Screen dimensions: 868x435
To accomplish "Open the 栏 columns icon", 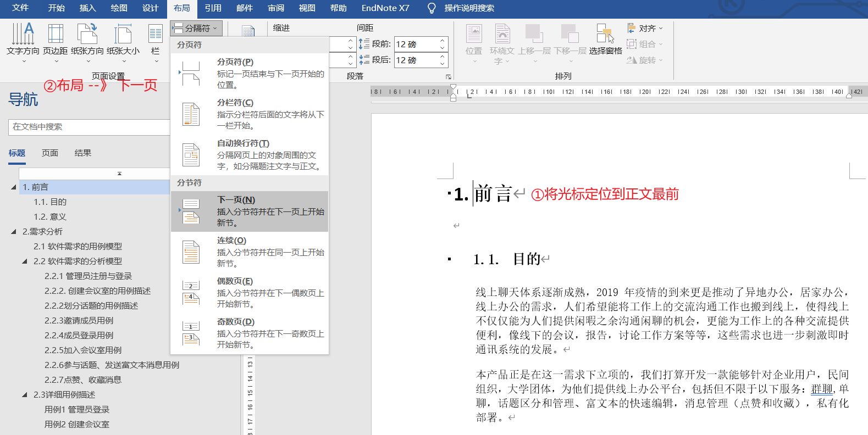I will (156, 34).
